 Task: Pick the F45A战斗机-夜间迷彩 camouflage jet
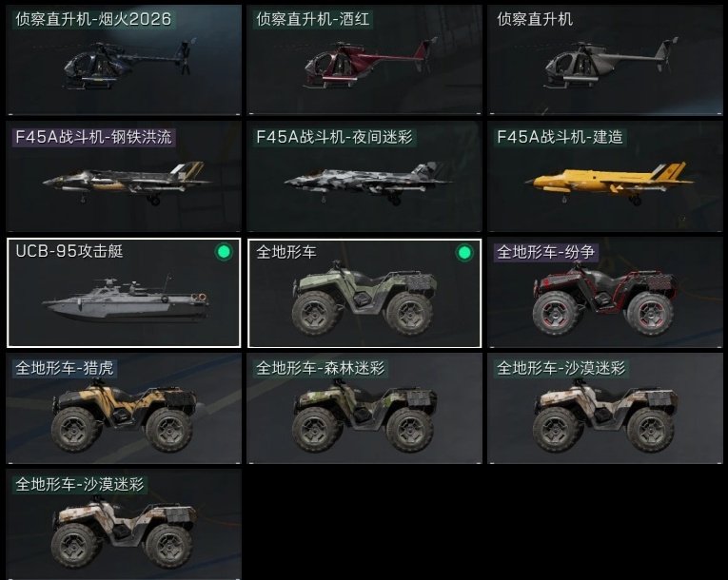(364, 176)
